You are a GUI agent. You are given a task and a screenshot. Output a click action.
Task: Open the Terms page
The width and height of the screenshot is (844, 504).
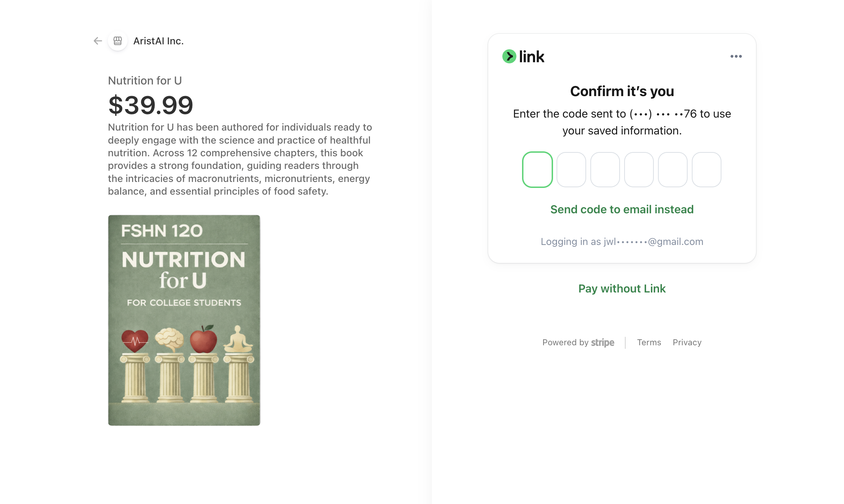click(649, 342)
